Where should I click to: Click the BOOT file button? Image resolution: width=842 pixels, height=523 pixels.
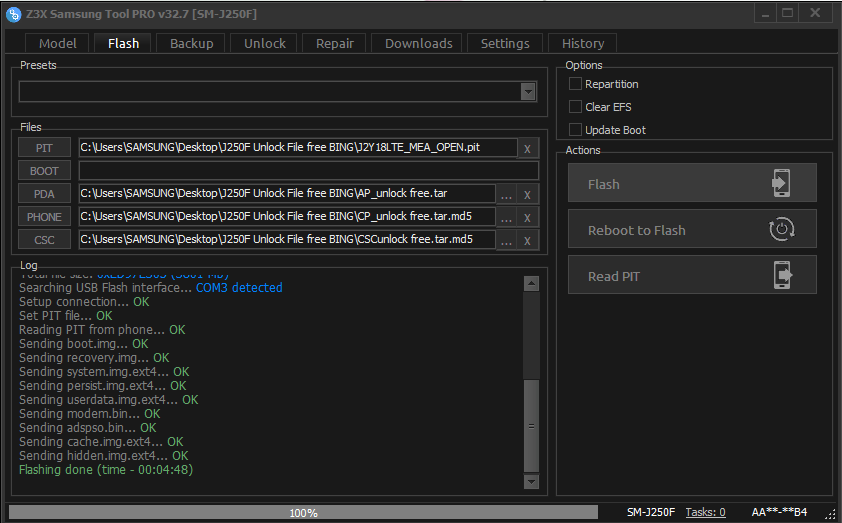click(44, 171)
